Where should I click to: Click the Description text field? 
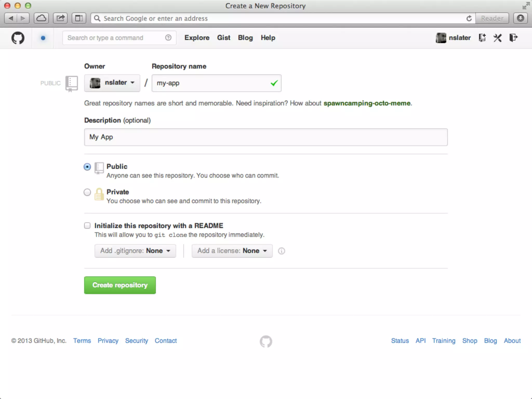pos(265,137)
